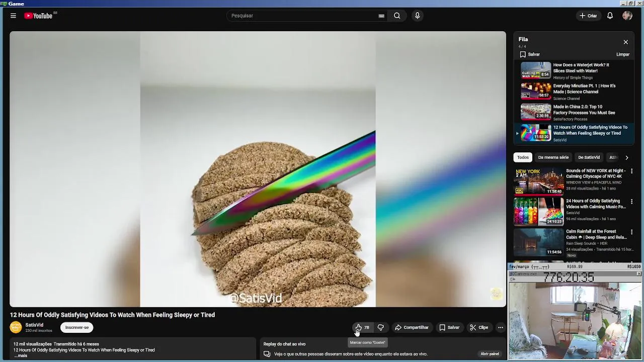
Task: Open the account avatar menu
Action: (x=627, y=16)
